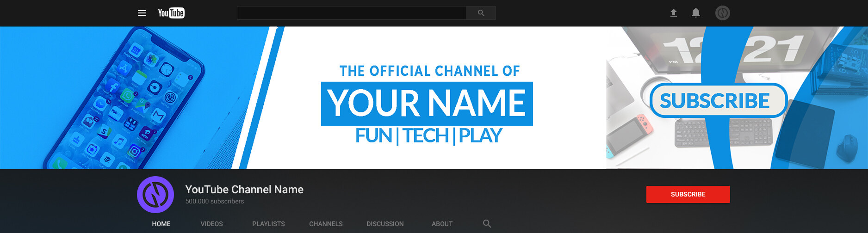Click the upload video icon
868x233 pixels.
pos(674,13)
